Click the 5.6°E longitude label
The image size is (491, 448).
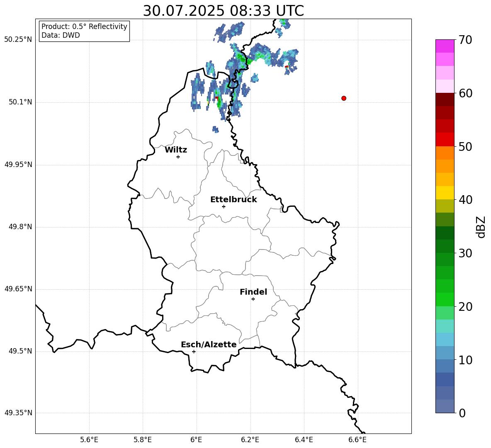click(x=89, y=440)
